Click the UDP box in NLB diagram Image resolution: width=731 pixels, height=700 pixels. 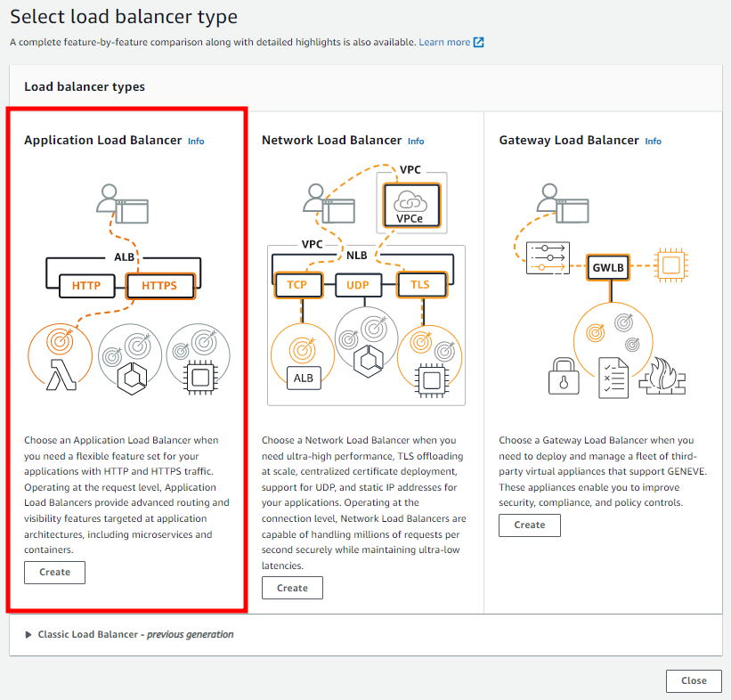(x=358, y=285)
